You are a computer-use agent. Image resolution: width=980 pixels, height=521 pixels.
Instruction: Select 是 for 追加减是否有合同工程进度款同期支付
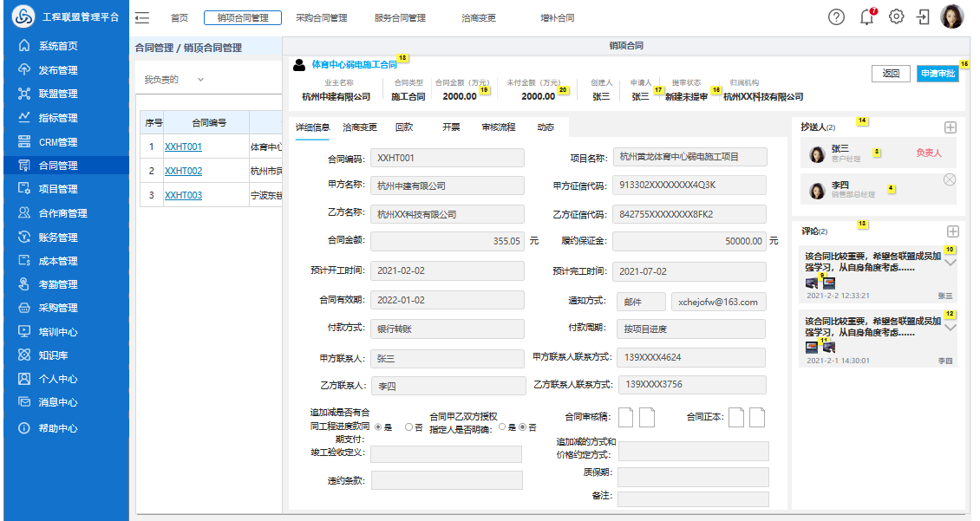point(378,427)
